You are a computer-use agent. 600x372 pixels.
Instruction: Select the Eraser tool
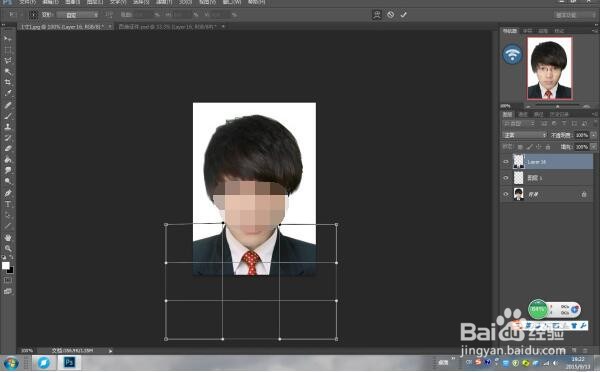[x=8, y=148]
